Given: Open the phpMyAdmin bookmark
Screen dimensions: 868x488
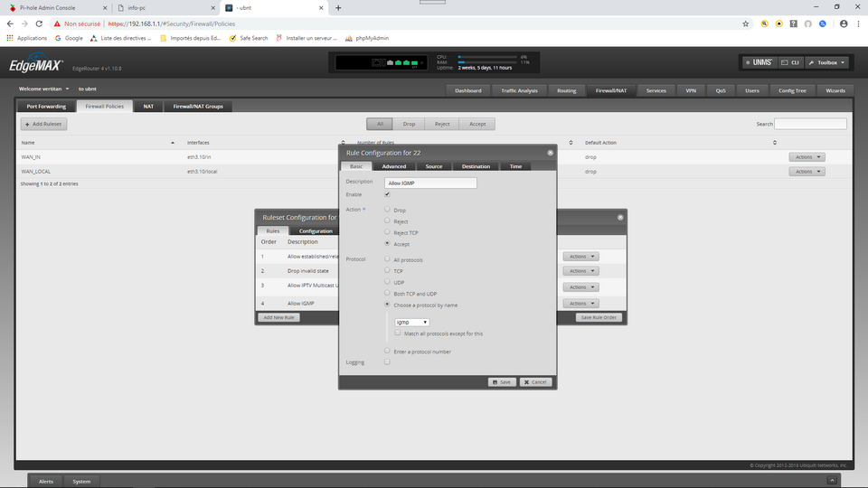Looking at the screenshot, I should click(355, 38).
